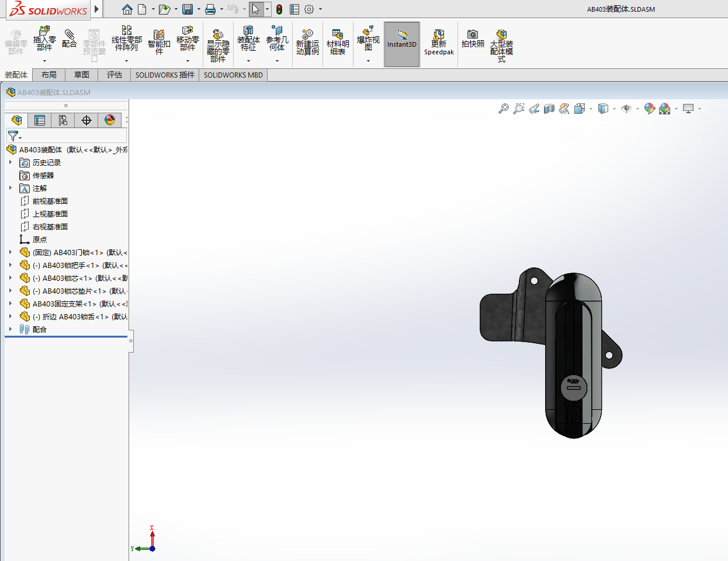Open the 插入零部件 dropdown arrow
The image size is (728, 561).
click(44, 61)
